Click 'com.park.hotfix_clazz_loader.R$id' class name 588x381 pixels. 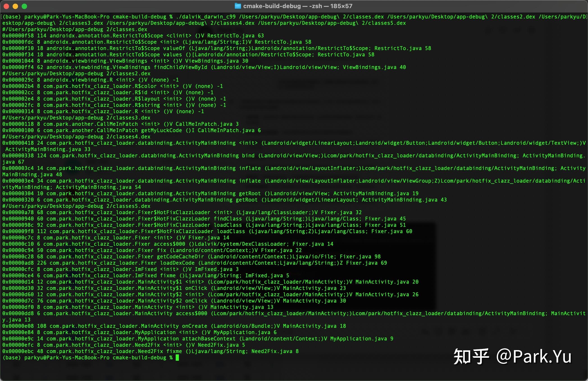[x=95, y=92]
